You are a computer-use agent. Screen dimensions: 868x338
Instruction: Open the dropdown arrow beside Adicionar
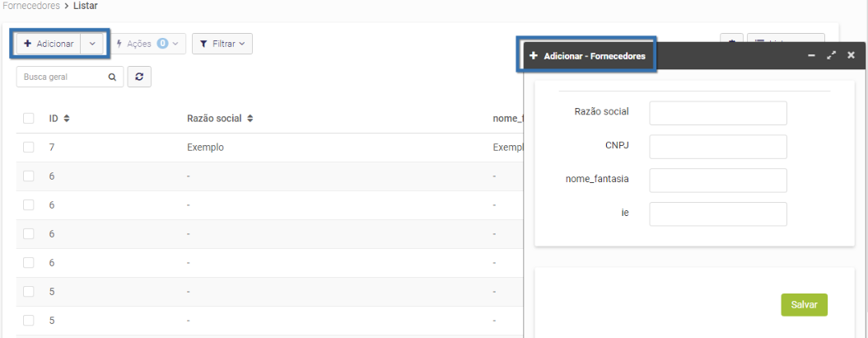pyautogui.click(x=92, y=44)
